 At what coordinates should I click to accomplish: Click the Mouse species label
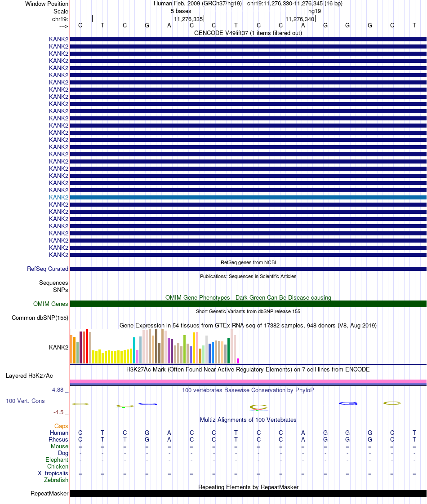[59, 446]
